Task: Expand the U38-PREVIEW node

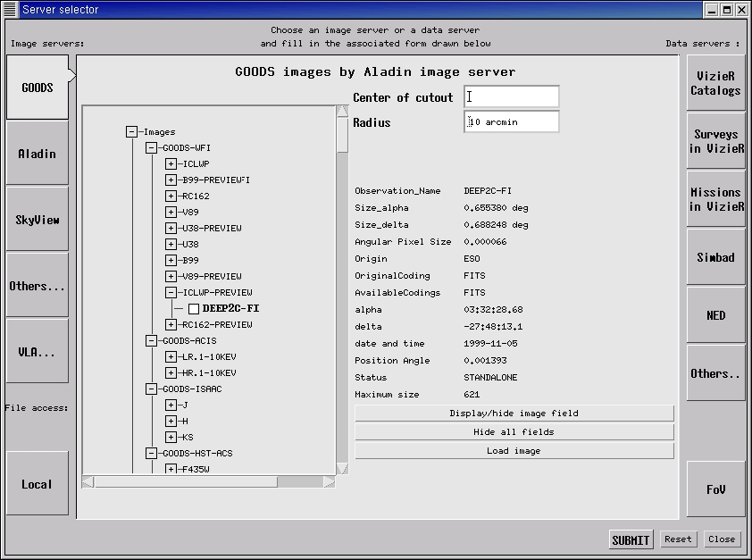Action: click(171, 229)
